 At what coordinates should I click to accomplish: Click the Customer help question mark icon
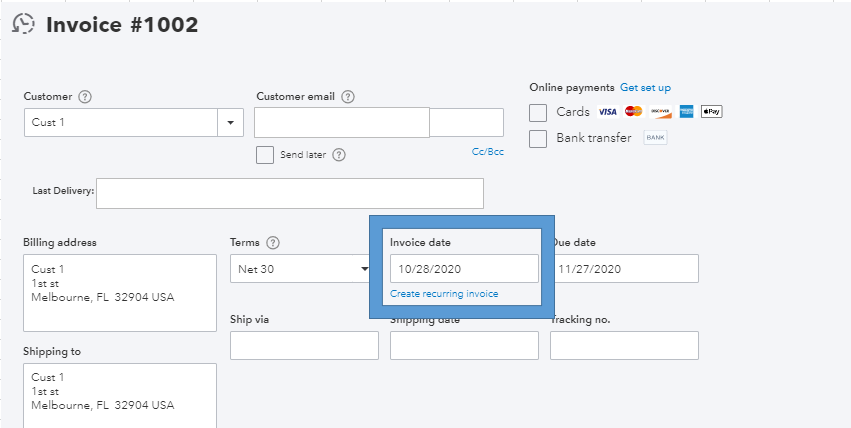click(x=85, y=97)
